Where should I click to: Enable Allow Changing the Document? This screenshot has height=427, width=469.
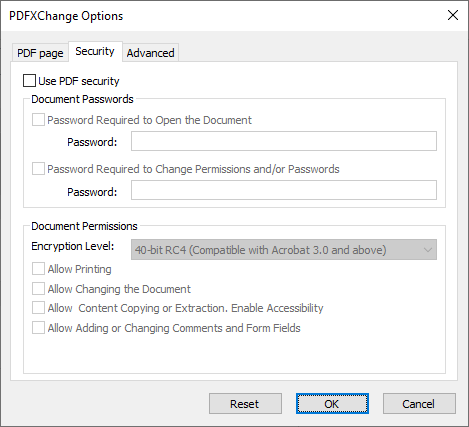click(38, 289)
